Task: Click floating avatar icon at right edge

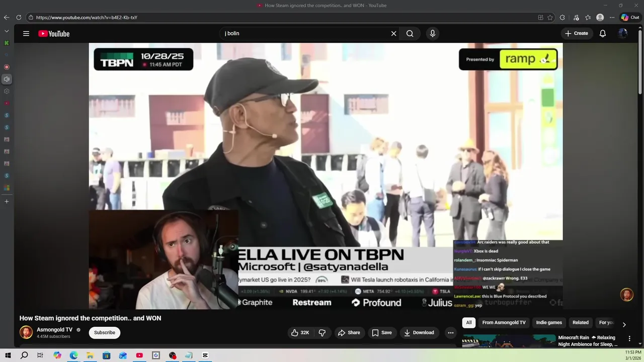Action: click(627, 295)
